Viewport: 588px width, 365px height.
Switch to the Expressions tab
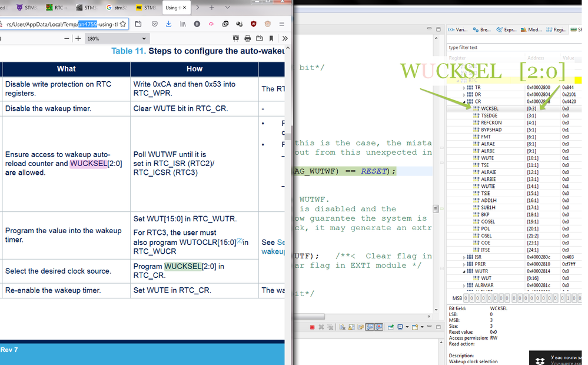click(x=506, y=29)
